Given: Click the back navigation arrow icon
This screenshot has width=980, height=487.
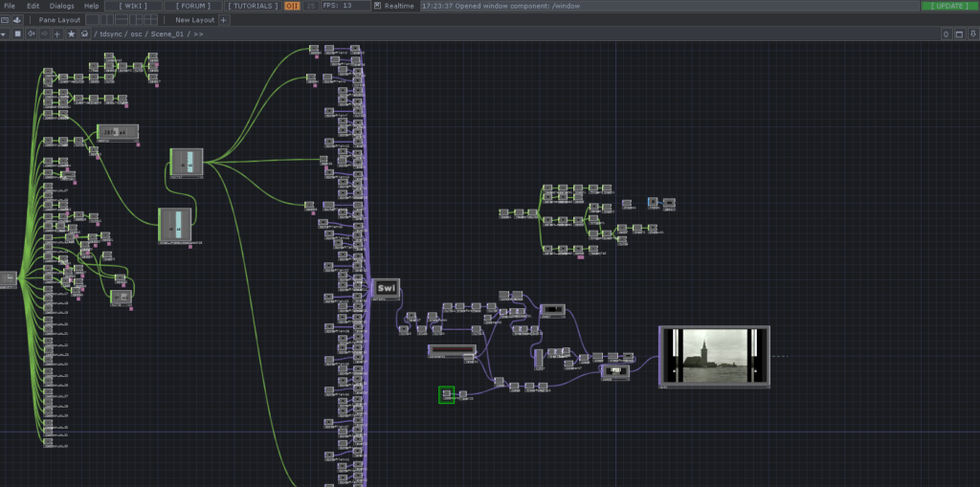Looking at the screenshot, I should 31,33.
